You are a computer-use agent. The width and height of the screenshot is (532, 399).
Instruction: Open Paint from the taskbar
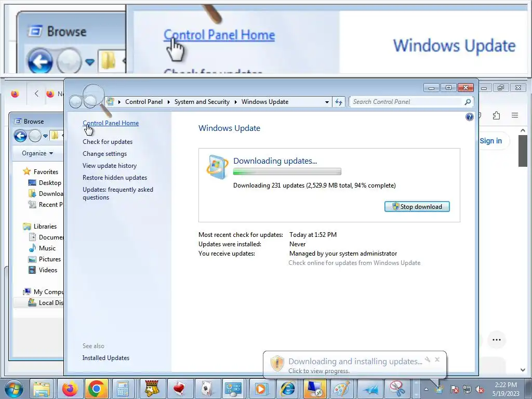coord(342,389)
